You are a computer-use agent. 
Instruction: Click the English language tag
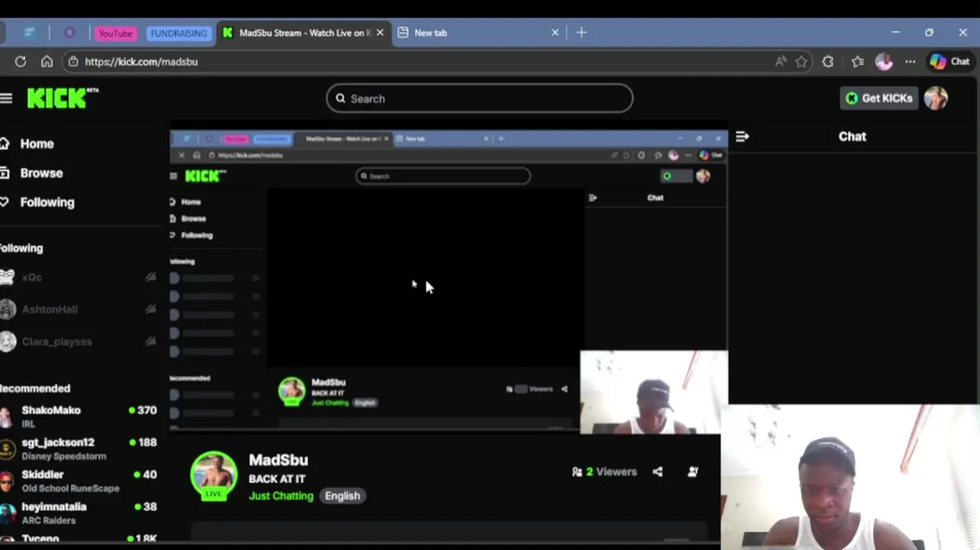click(342, 496)
